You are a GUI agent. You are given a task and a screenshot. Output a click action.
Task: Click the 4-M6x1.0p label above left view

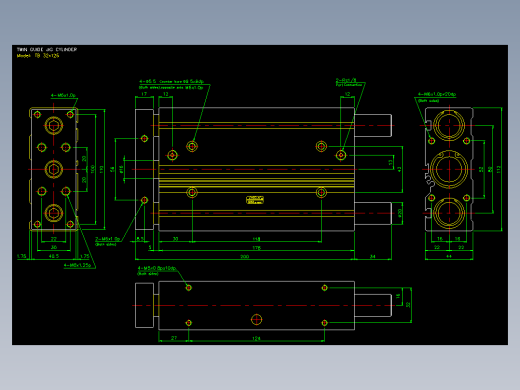63,95
